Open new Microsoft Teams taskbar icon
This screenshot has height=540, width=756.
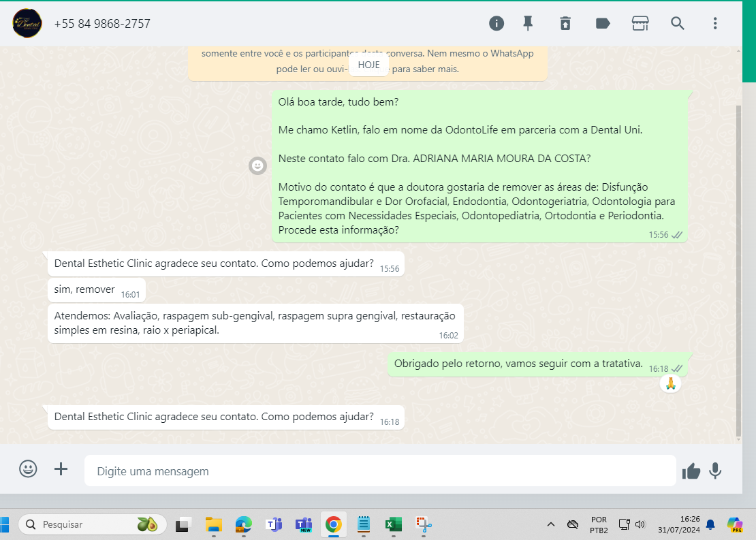(304, 524)
